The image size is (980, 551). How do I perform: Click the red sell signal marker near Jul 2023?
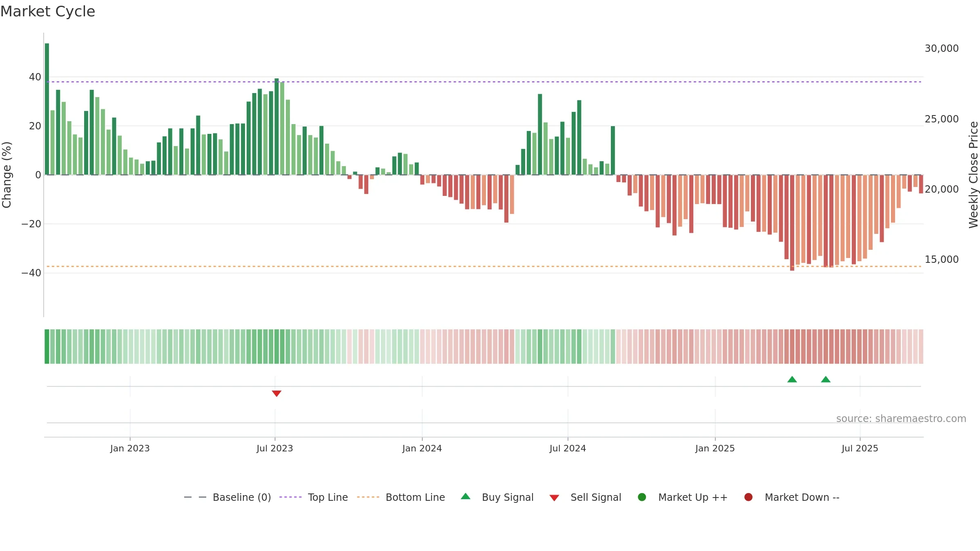point(276,393)
